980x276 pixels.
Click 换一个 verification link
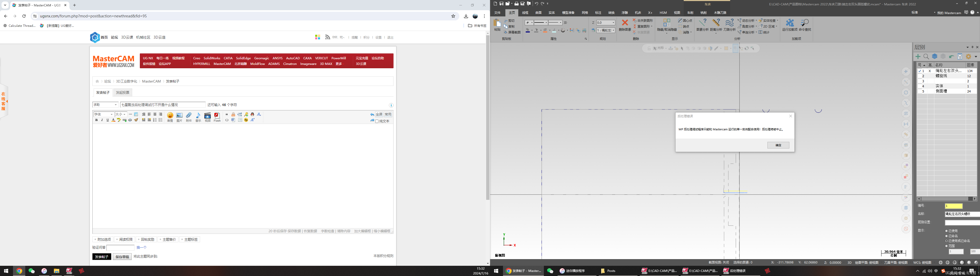[x=142, y=248]
